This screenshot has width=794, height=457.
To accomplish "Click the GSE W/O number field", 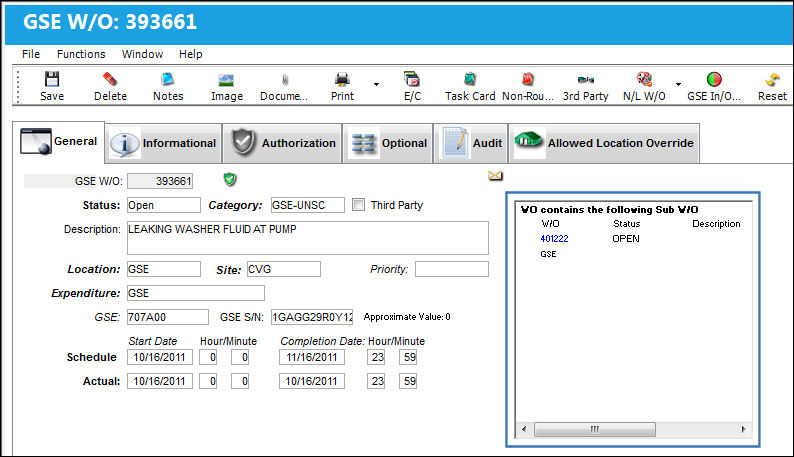I will coord(160,181).
